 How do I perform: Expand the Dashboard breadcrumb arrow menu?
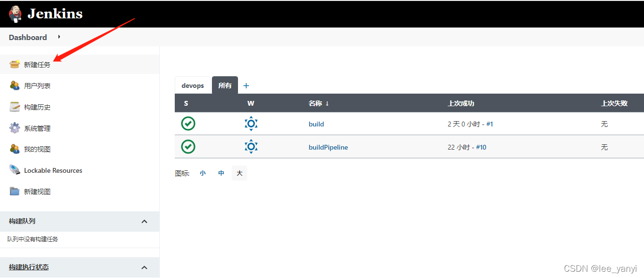coord(59,37)
